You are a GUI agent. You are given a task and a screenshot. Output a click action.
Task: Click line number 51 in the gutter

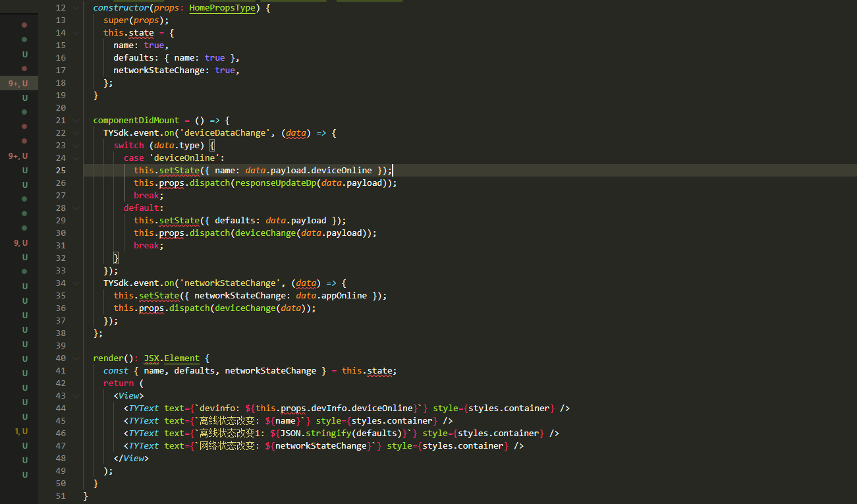[x=61, y=496]
